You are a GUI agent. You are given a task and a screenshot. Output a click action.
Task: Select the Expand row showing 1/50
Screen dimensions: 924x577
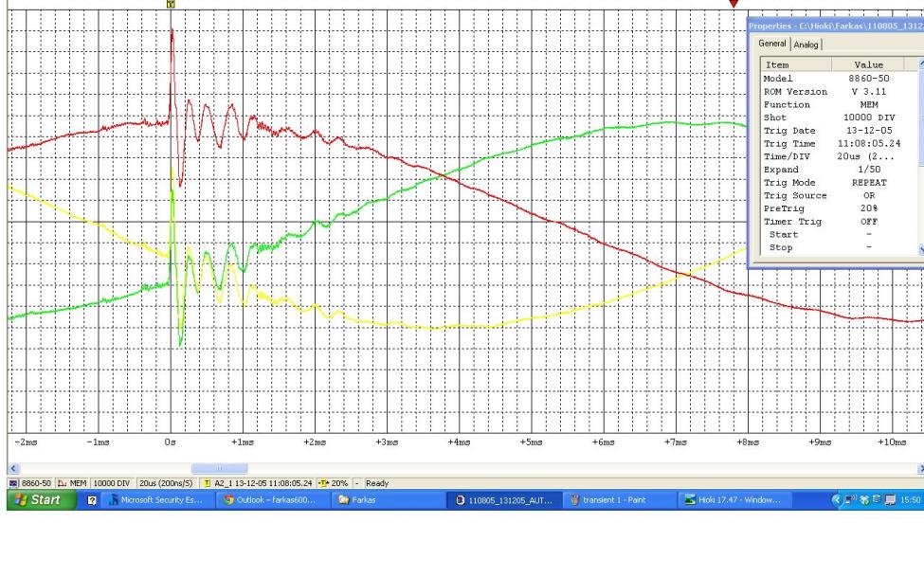point(839,170)
